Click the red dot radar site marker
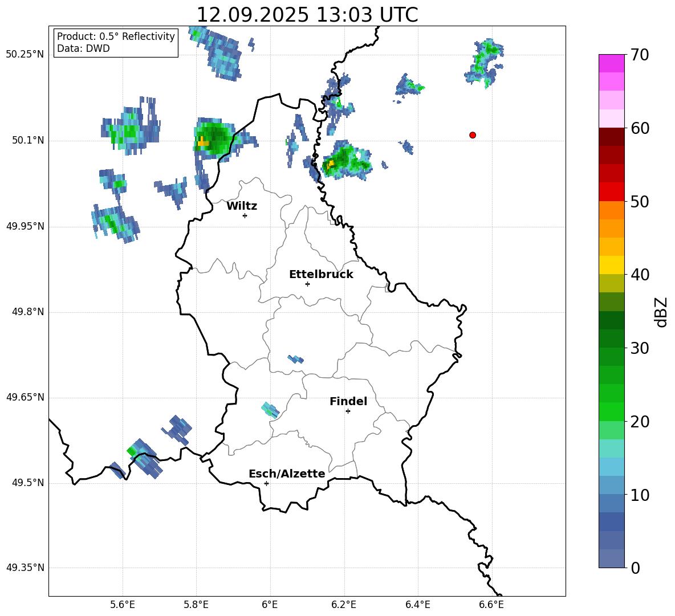This screenshot has height=616, width=675. click(473, 135)
